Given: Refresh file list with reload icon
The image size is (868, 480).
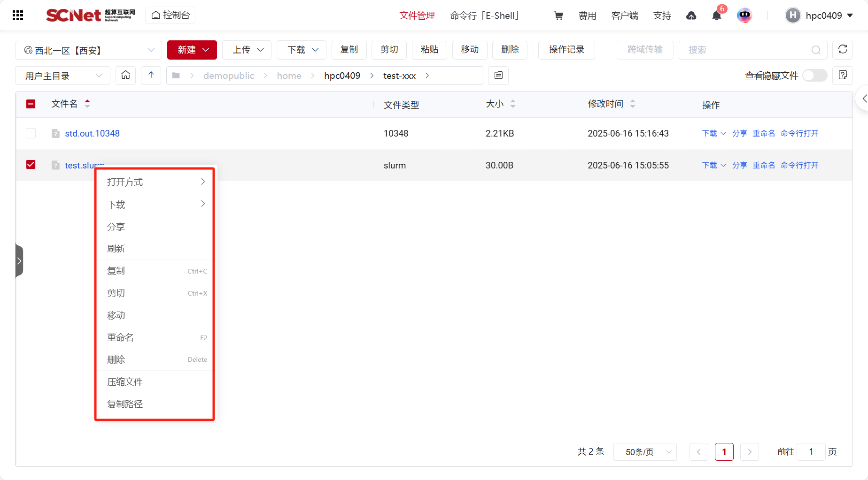Looking at the screenshot, I should pyautogui.click(x=842, y=50).
